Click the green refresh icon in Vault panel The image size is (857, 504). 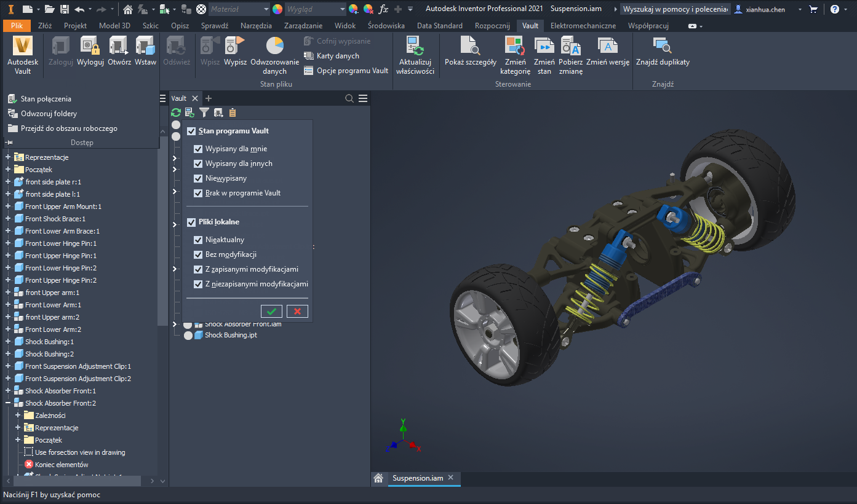(176, 112)
